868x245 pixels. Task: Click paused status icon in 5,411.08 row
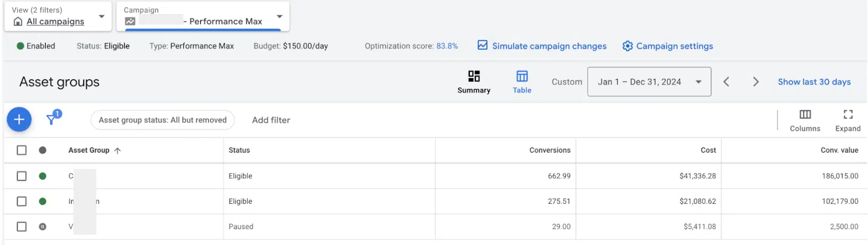point(42,227)
